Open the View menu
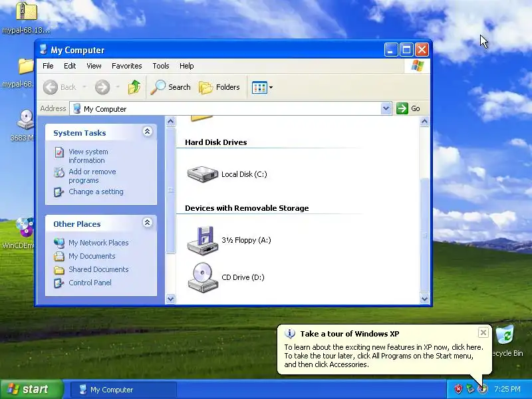 (x=94, y=66)
